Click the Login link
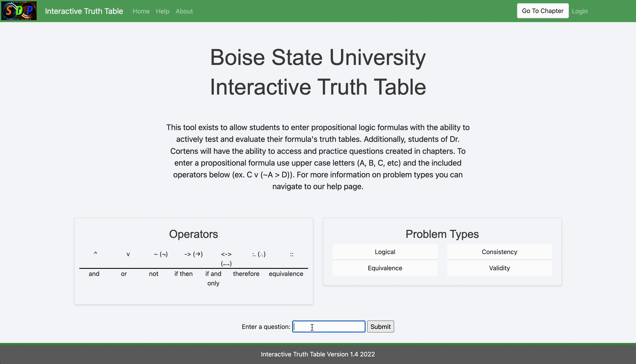The height and width of the screenshot is (364, 636). coord(579,11)
